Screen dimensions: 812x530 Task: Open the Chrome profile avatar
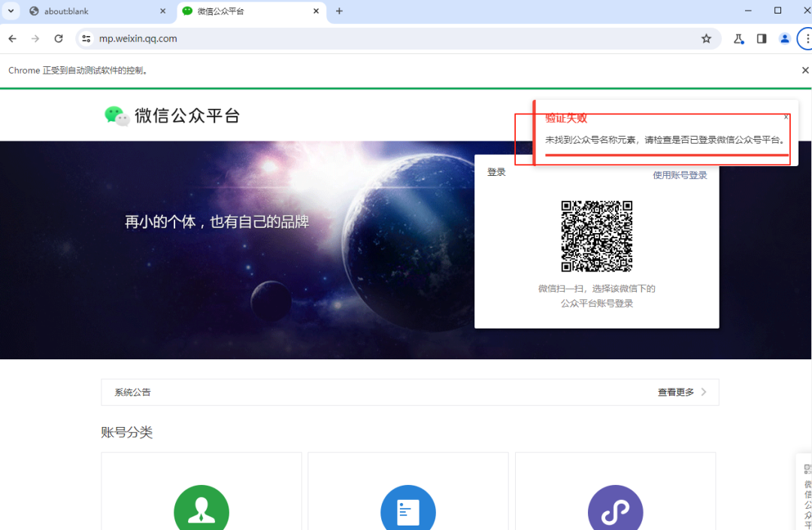pos(784,38)
